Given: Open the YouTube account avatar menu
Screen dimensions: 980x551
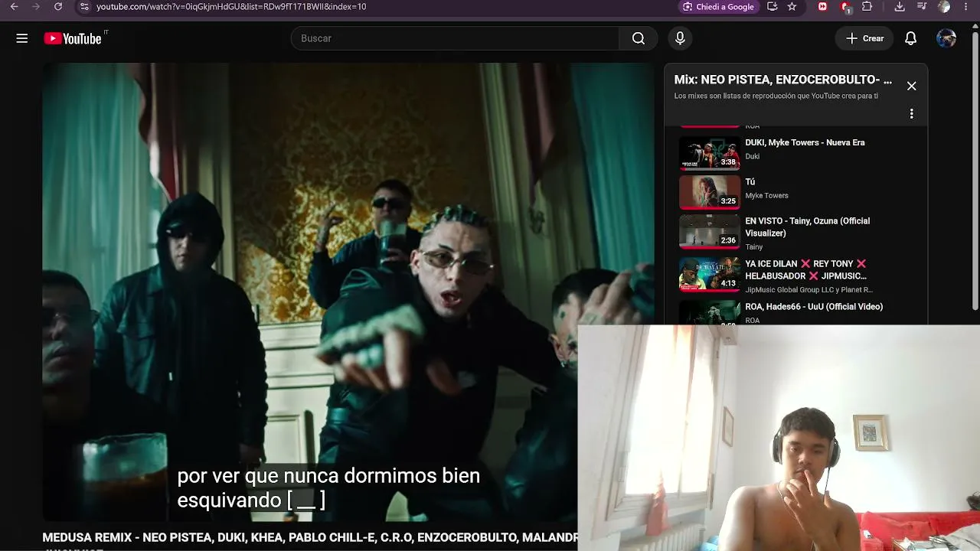Looking at the screenshot, I should pyautogui.click(x=946, y=38).
